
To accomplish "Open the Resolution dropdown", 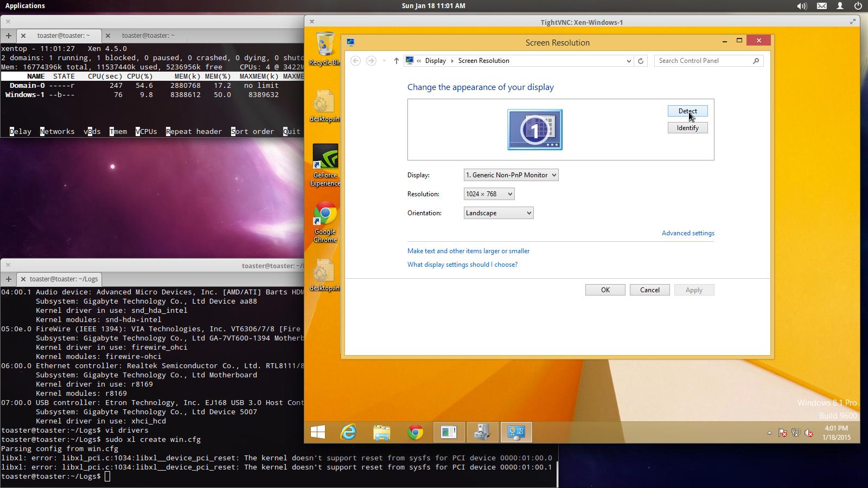I will [489, 194].
